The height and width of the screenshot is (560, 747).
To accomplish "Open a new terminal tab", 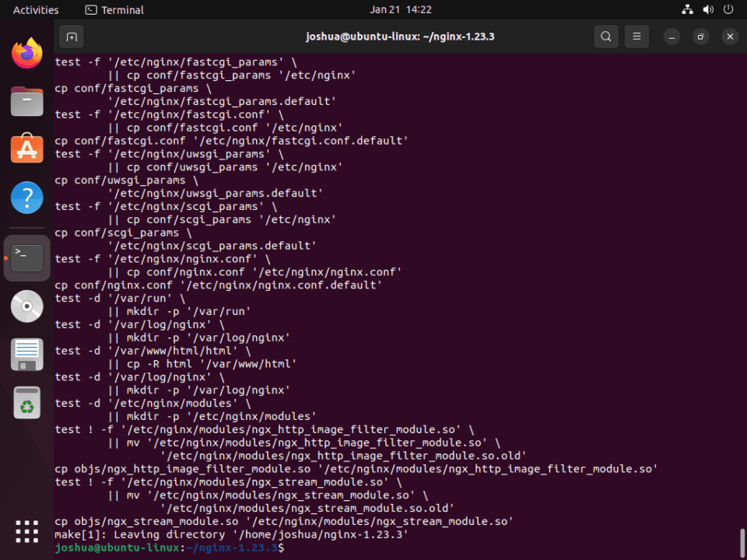I will 72,37.
